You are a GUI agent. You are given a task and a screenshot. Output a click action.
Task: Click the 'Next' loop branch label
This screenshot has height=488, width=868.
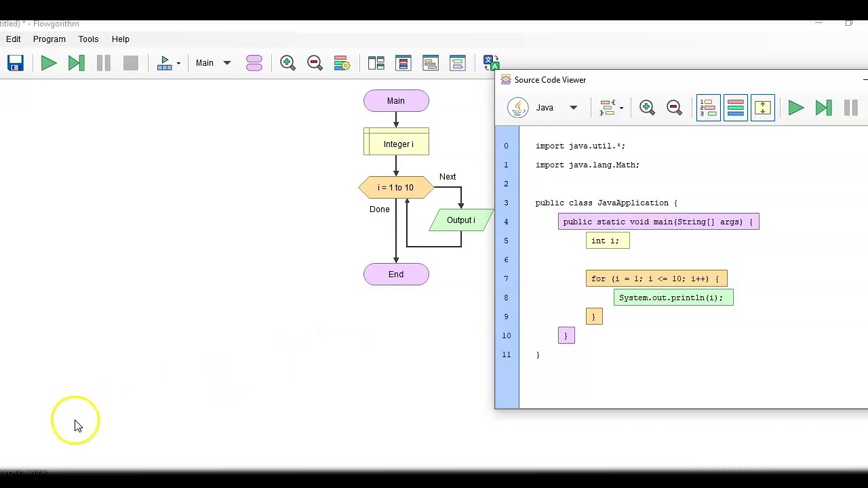(448, 177)
